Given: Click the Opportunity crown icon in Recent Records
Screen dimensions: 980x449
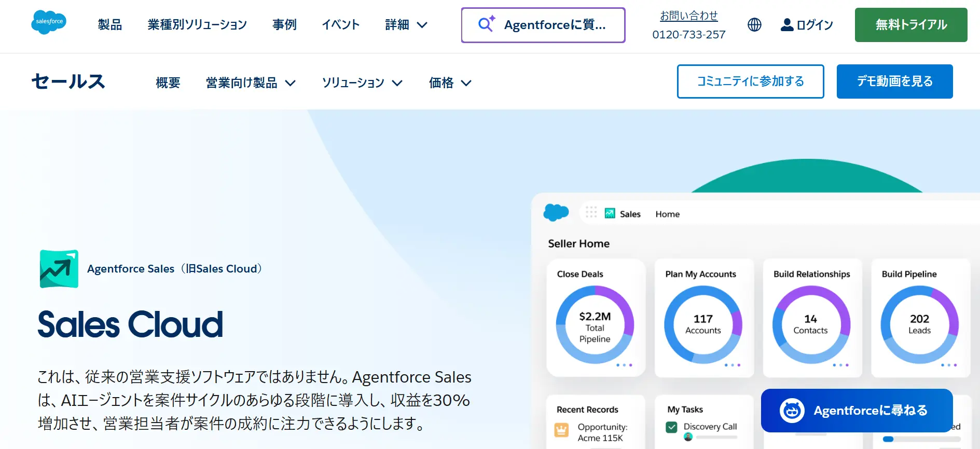Looking at the screenshot, I should coord(561,430).
